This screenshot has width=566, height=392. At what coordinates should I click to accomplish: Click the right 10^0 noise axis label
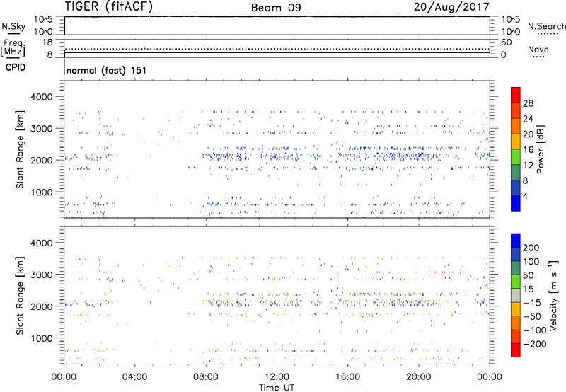pyautogui.click(x=510, y=32)
